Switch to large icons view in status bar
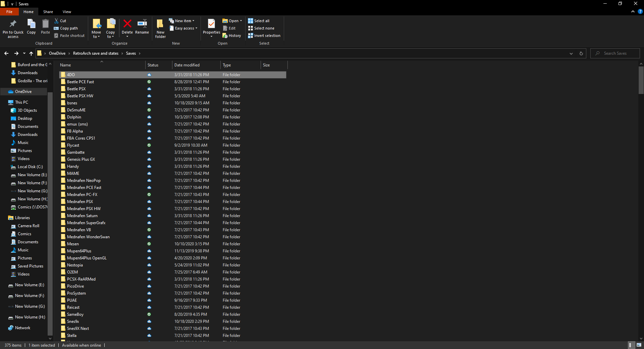Viewport: 644px width, 349px height. click(x=639, y=345)
